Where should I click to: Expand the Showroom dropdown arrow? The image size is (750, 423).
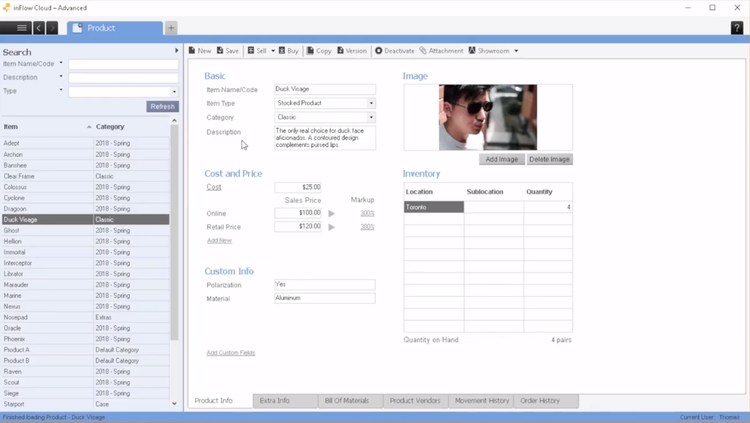coord(516,51)
